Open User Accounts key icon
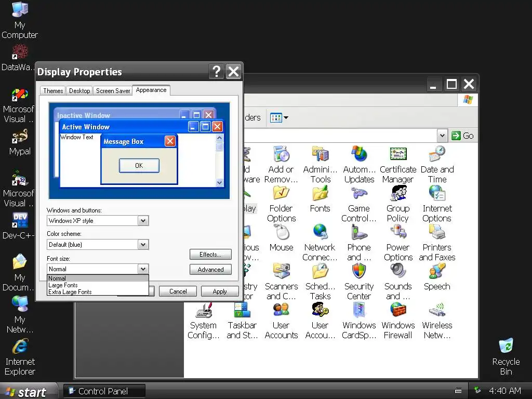 320,321
